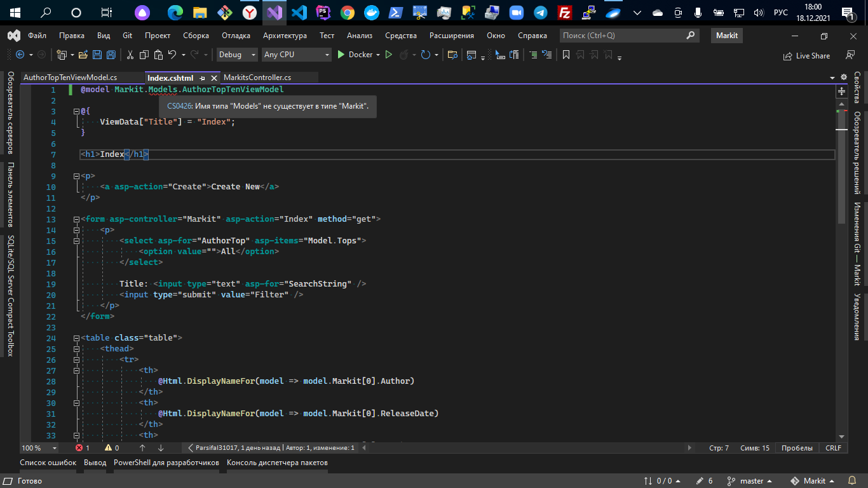Click the Navigate Backward arrow icon
Image resolution: width=868 pixels, height=488 pixels.
pyautogui.click(x=20, y=55)
